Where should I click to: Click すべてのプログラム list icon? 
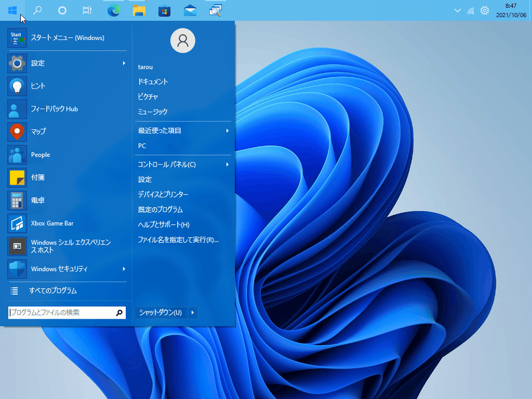[14, 291]
